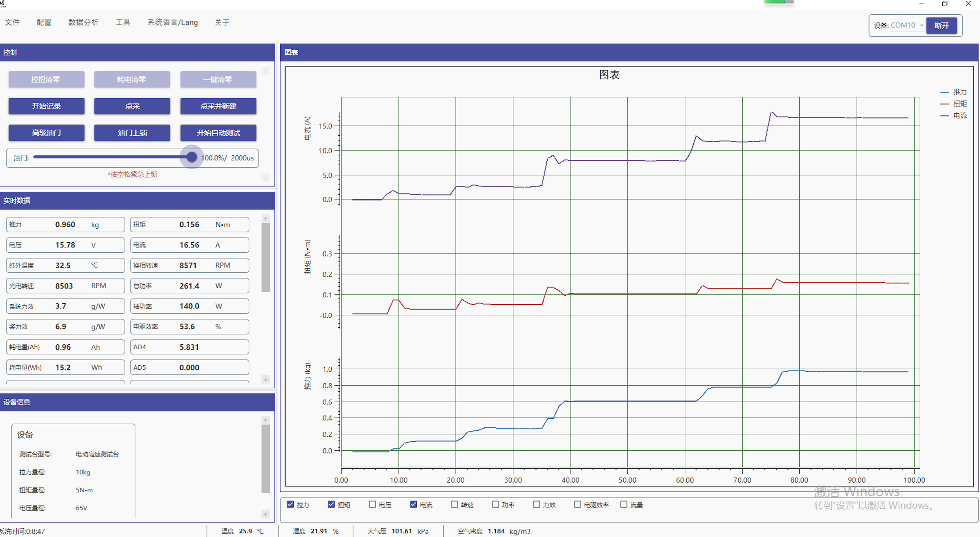This screenshot has height=537, width=980.
Task: Open the 系统语言/Lang menu
Action: click(172, 22)
